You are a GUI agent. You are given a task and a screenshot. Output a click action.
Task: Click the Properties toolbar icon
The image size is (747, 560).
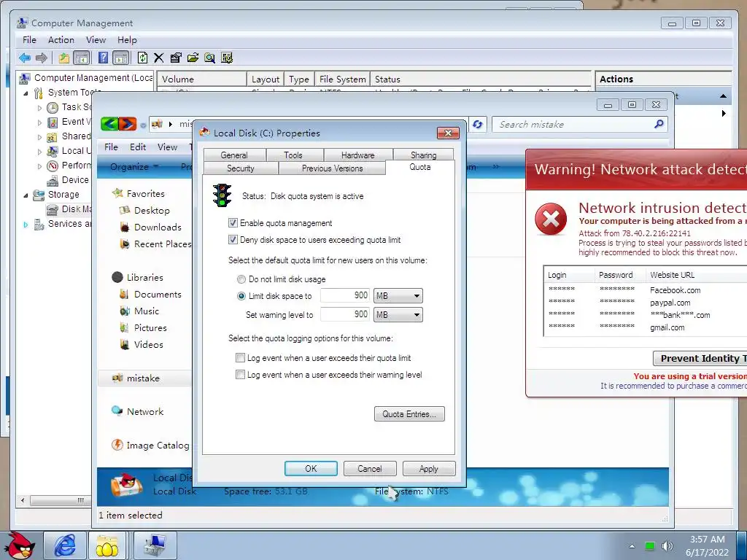[176, 58]
